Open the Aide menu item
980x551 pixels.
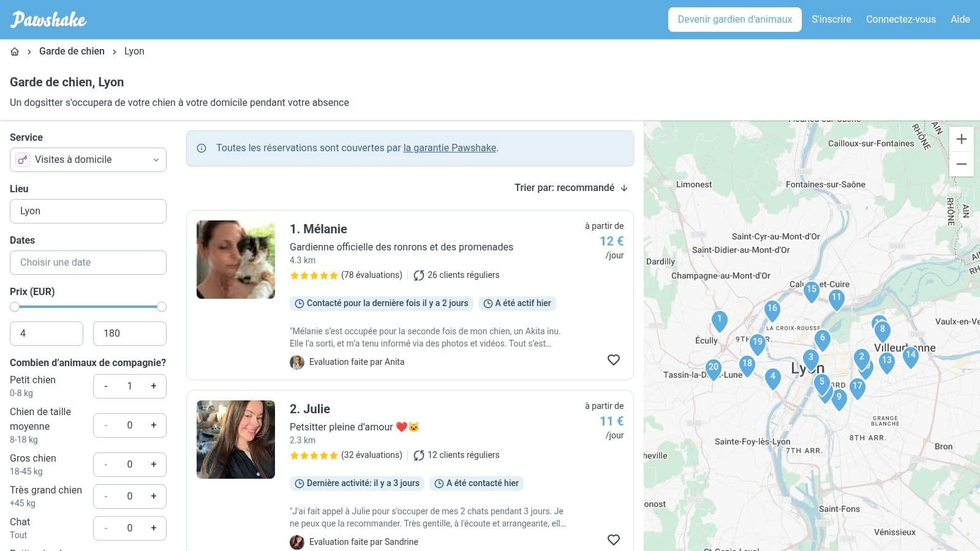pos(960,20)
